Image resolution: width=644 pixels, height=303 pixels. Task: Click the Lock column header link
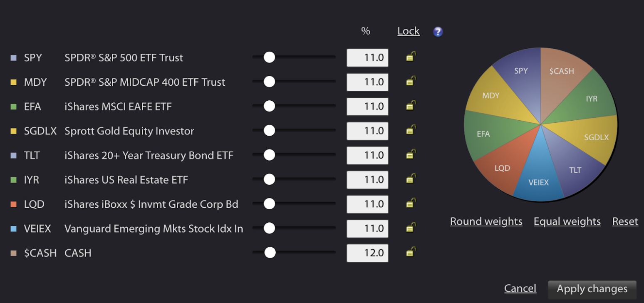409,31
